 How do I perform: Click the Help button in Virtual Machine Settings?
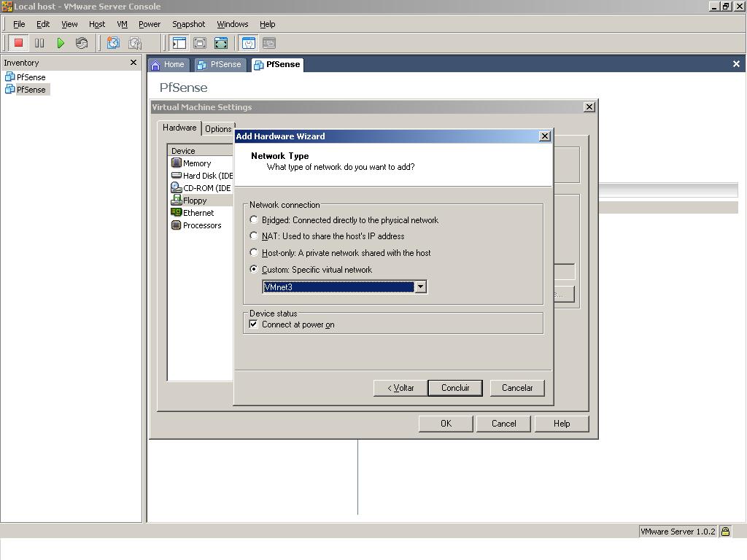562,424
